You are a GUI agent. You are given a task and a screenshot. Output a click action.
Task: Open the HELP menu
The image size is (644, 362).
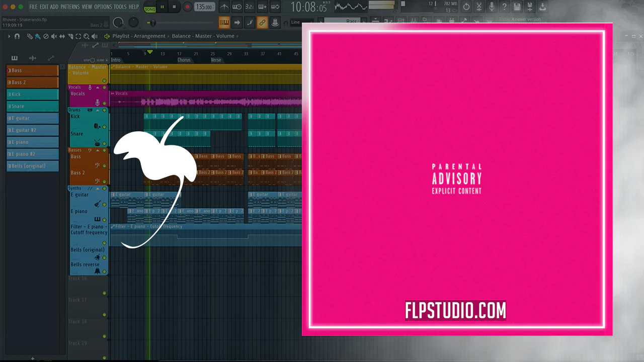point(134,7)
